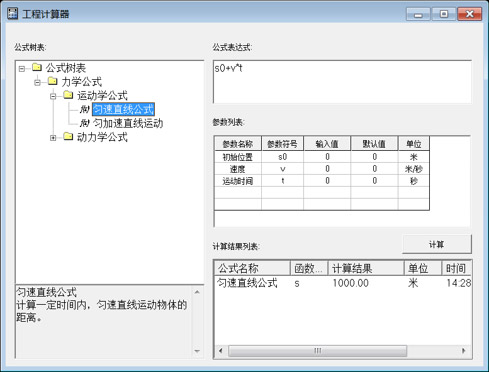The image size is (489, 372).
Task: Click the 默认值 column header
Action: pos(374,144)
